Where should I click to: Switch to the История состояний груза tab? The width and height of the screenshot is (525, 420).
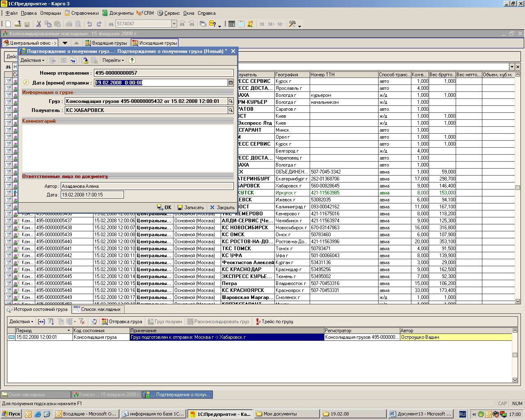coord(37,309)
